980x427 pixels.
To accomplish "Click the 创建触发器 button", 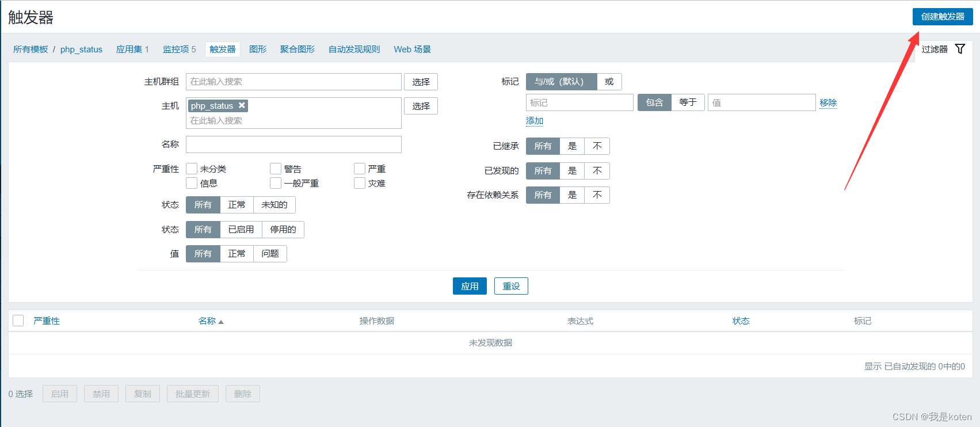I will (x=942, y=17).
